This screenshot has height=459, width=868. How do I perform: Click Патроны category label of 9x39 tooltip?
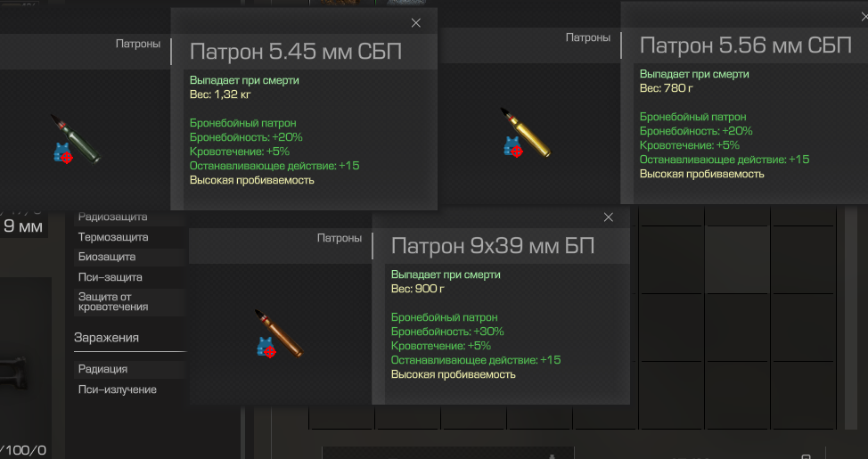click(x=340, y=238)
